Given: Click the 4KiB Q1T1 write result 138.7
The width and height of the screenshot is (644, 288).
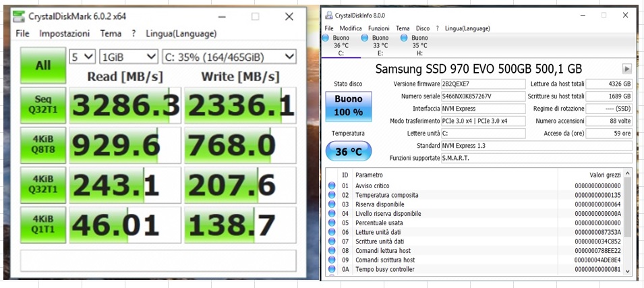Looking at the screenshot, I should coord(240,225).
